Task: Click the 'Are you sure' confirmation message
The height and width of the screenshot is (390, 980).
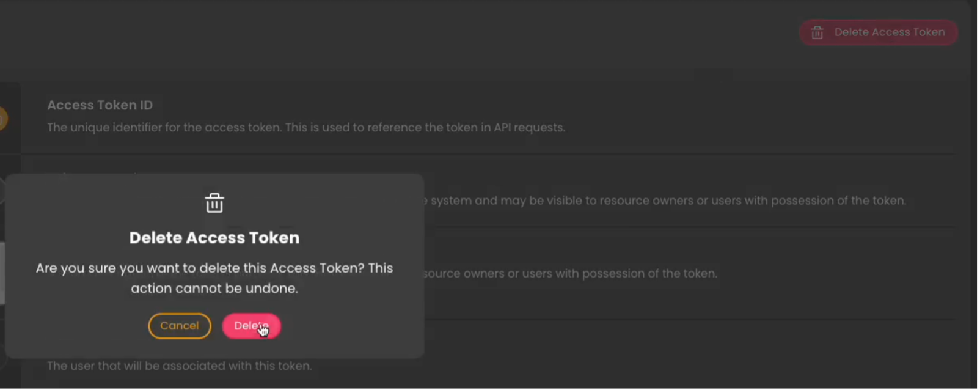Action: tap(214, 268)
